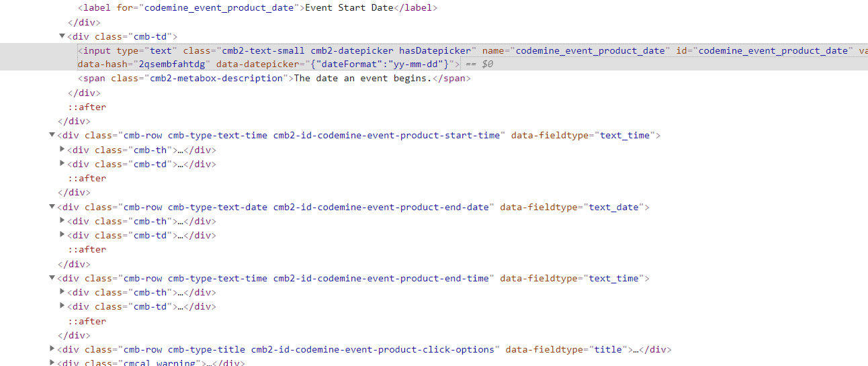Collapse the event-product-end-time row div

(x=52, y=278)
